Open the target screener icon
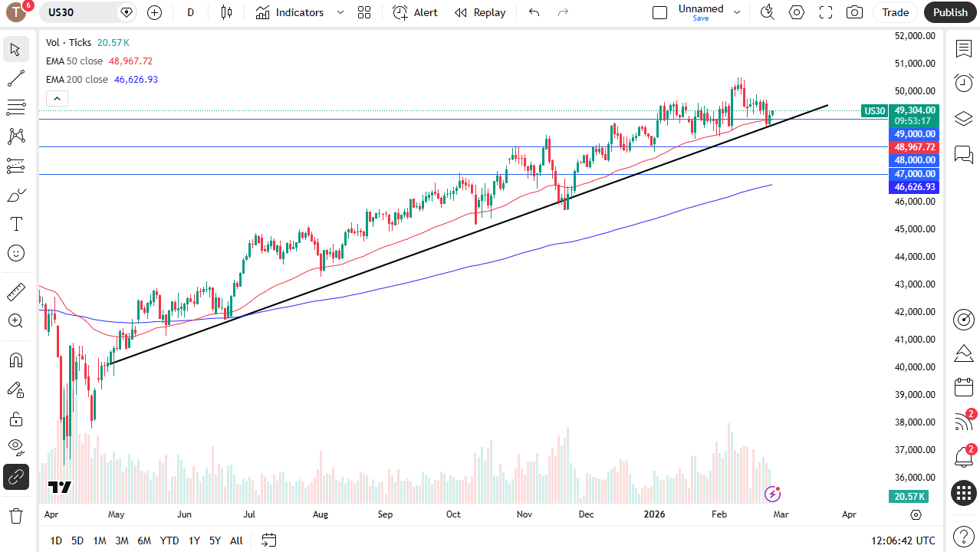Screen dimensions: 980x552 [x=964, y=320]
